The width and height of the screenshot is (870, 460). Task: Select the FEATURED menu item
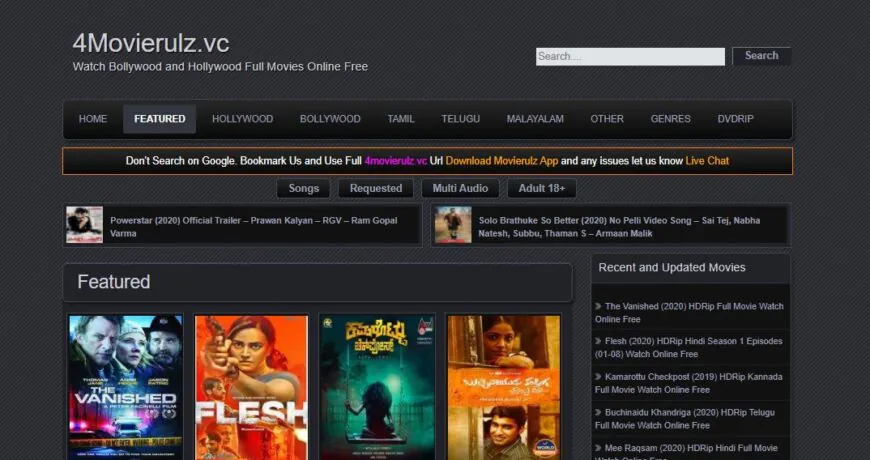(x=160, y=119)
